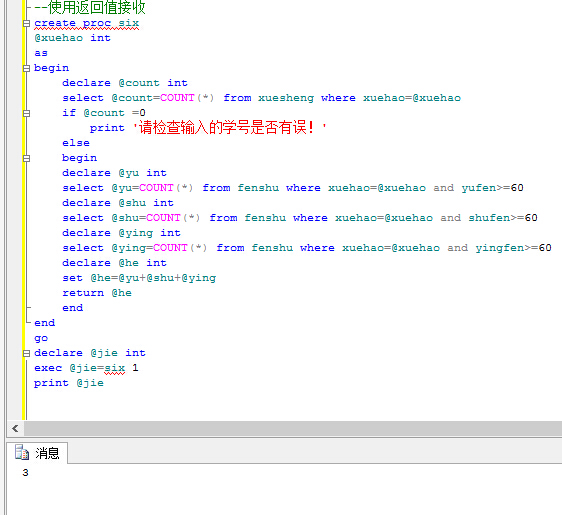Click the COUNT function in xuesheng query
The height and width of the screenshot is (515, 562).
tap(177, 98)
